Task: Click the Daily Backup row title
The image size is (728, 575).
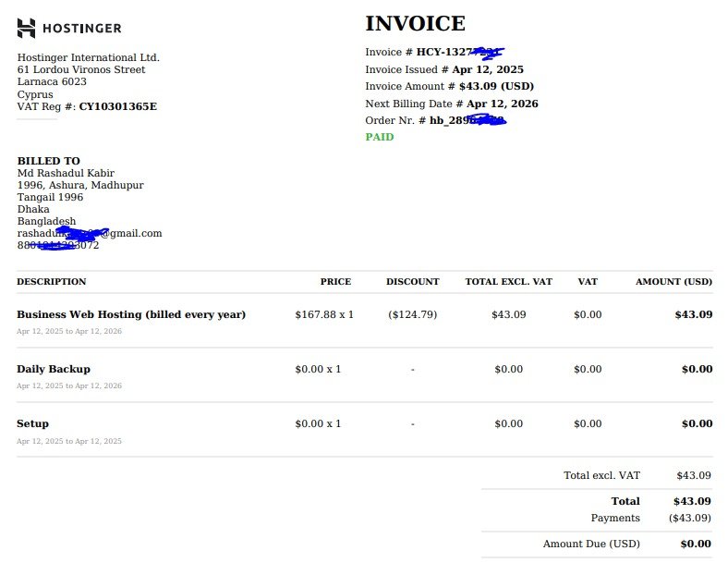Action: 54,369
